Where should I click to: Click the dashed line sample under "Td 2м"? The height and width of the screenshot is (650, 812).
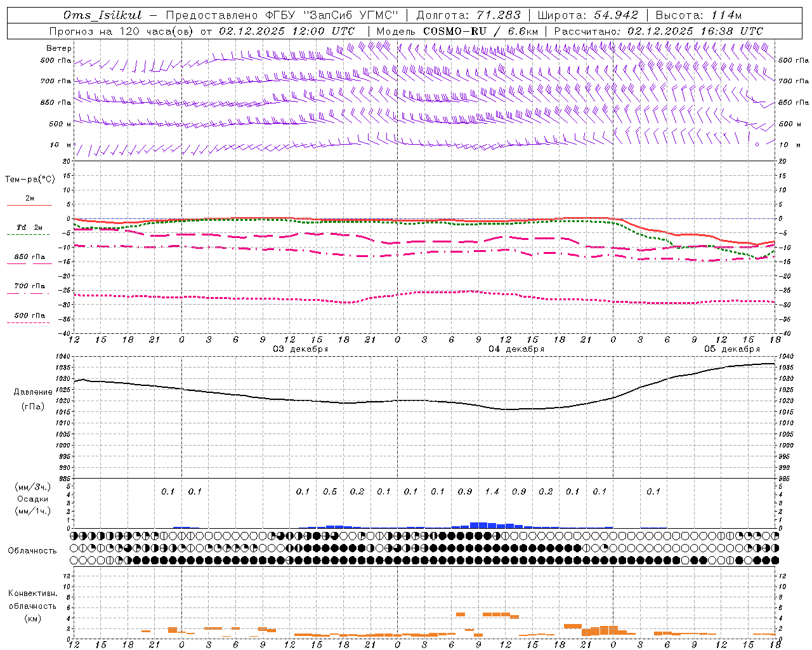(x=29, y=234)
